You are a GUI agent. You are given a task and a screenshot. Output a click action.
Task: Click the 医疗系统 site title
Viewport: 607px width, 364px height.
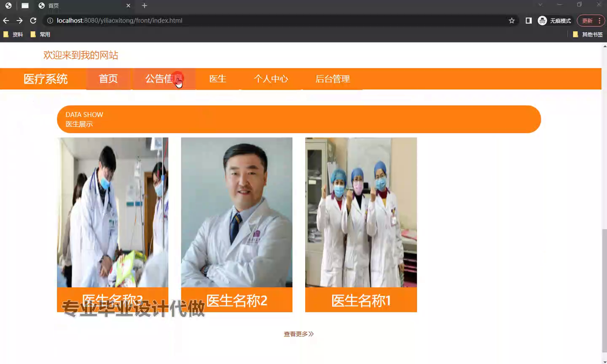tap(46, 79)
